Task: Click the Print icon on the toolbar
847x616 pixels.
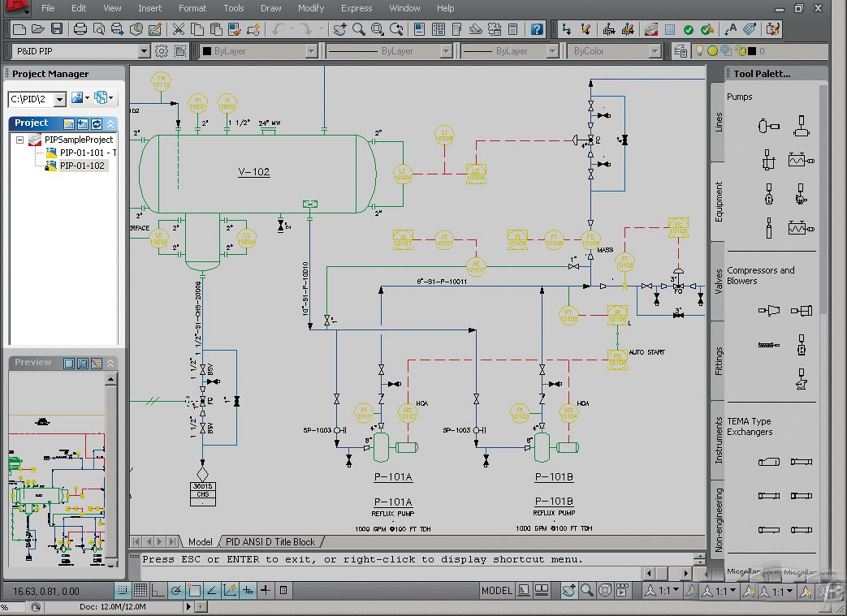Action: click(x=80, y=28)
